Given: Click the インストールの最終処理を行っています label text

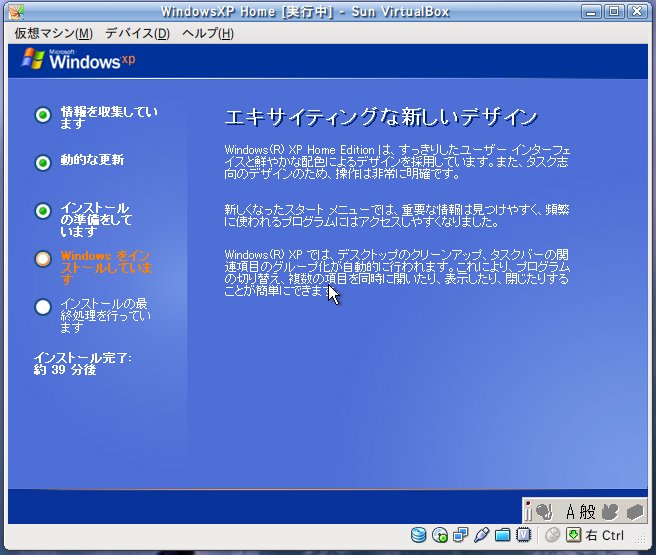Looking at the screenshot, I should [x=105, y=315].
